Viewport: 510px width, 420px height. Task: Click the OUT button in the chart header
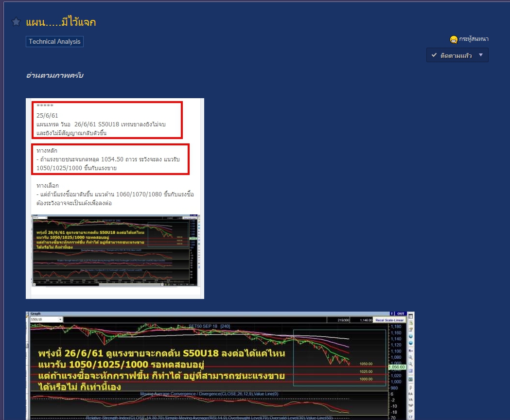click(x=401, y=314)
